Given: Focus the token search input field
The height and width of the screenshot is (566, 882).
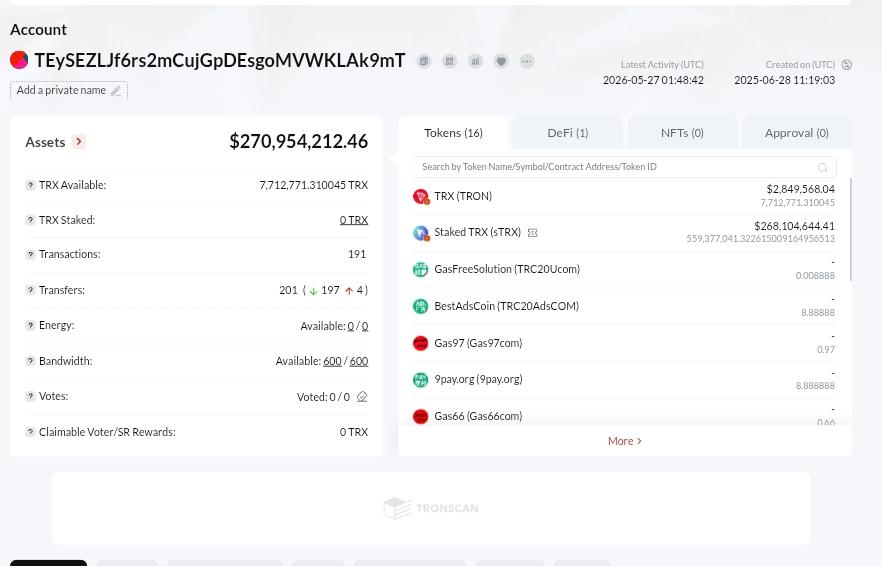Looking at the screenshot, I should [x=625, y=167].
